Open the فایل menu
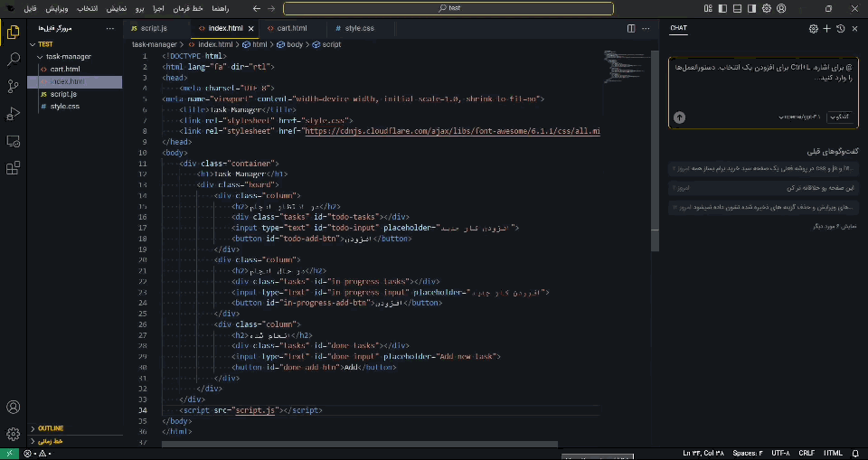Image resolution: width=868 pixels, height=460 pixels. tap(30, 8)
